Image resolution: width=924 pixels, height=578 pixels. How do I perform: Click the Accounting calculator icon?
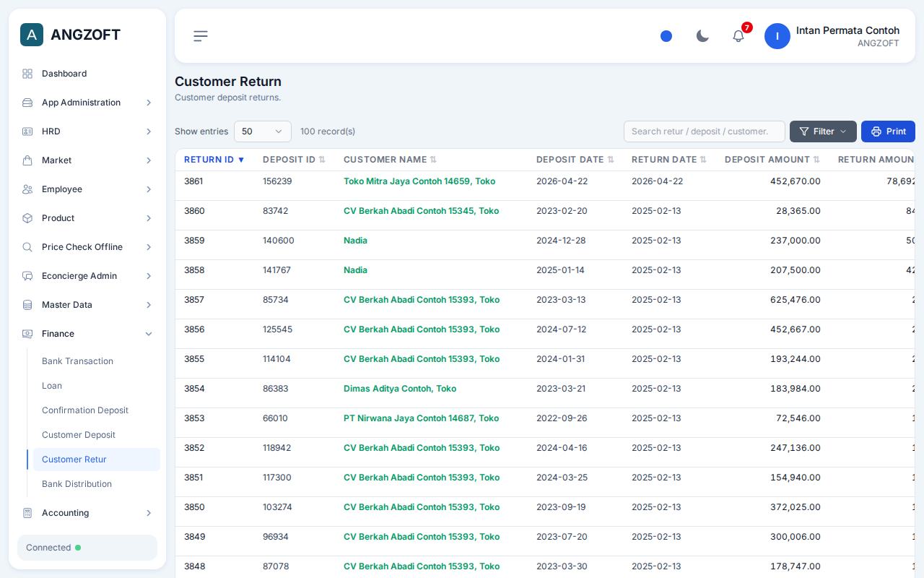27,513
